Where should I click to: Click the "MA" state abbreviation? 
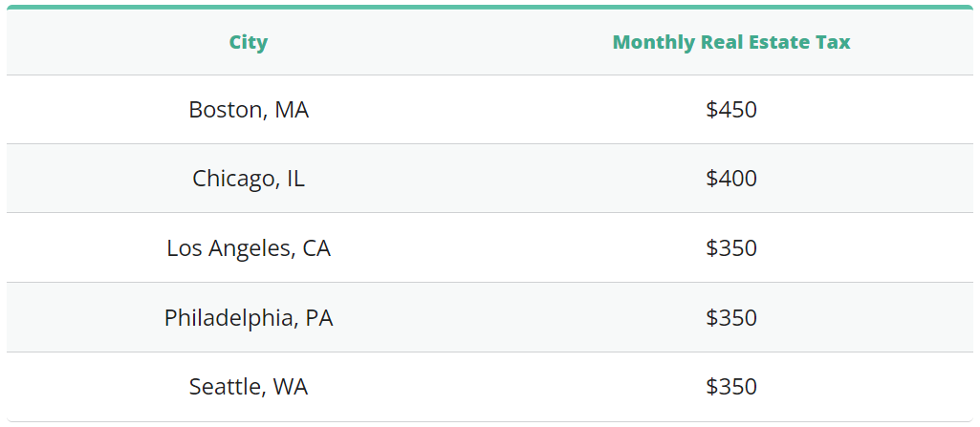click(292, 110)
